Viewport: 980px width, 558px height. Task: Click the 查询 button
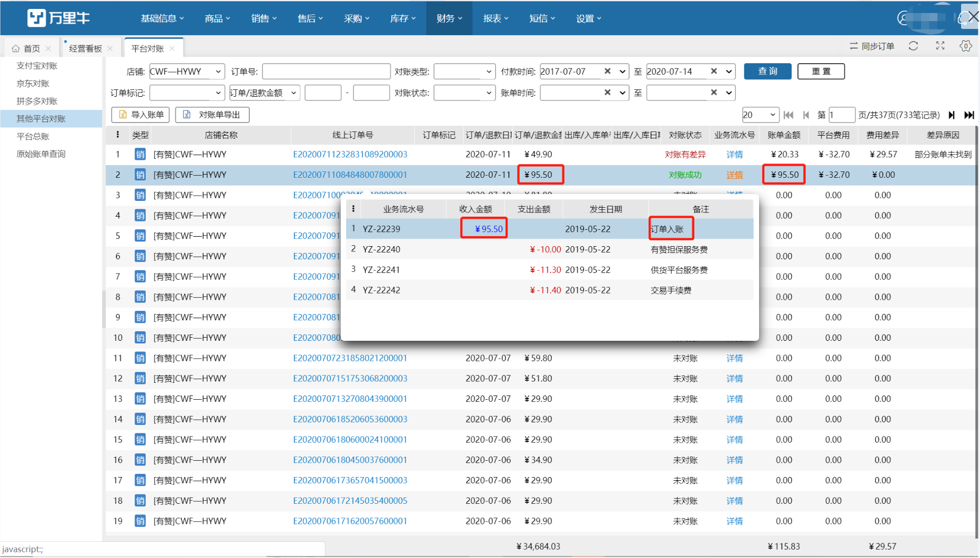[x=767, y=71]
